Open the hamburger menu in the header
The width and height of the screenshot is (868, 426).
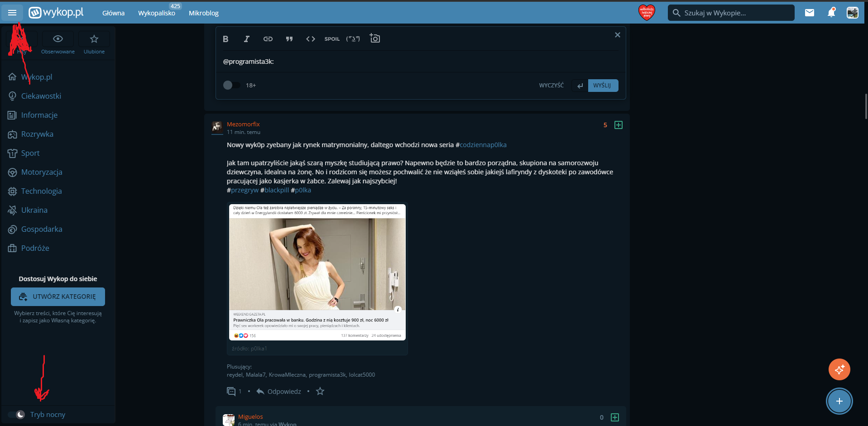[x=12, y=13]
